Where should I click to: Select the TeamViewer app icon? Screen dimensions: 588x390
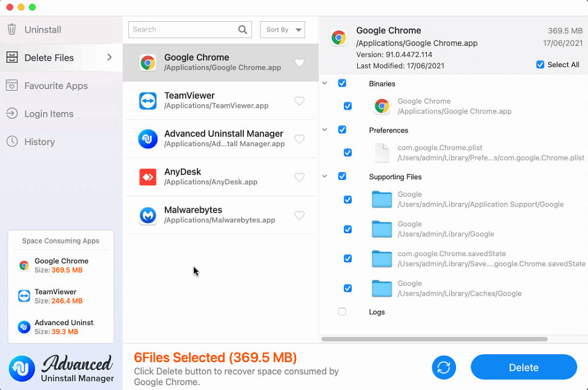[147, 101]
